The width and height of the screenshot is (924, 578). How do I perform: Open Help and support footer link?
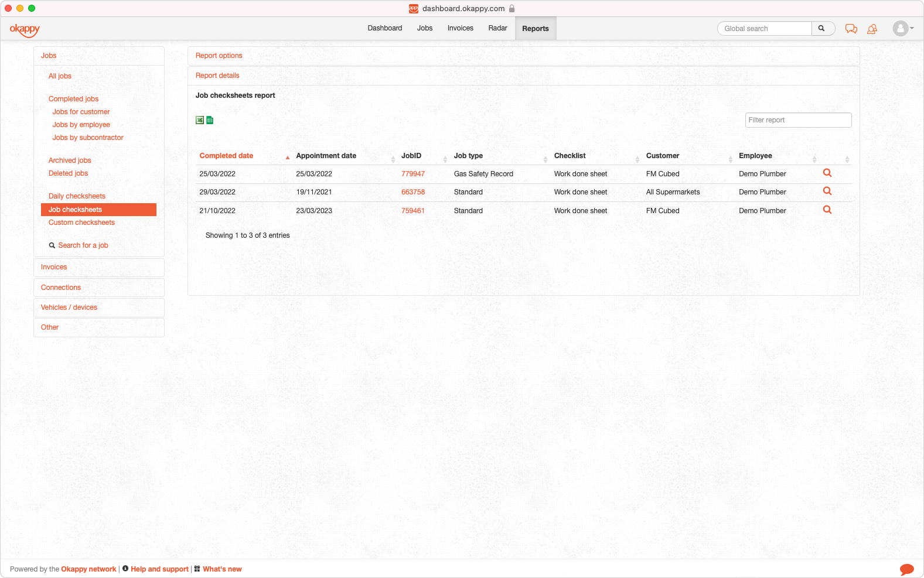(x=159, y=569)
